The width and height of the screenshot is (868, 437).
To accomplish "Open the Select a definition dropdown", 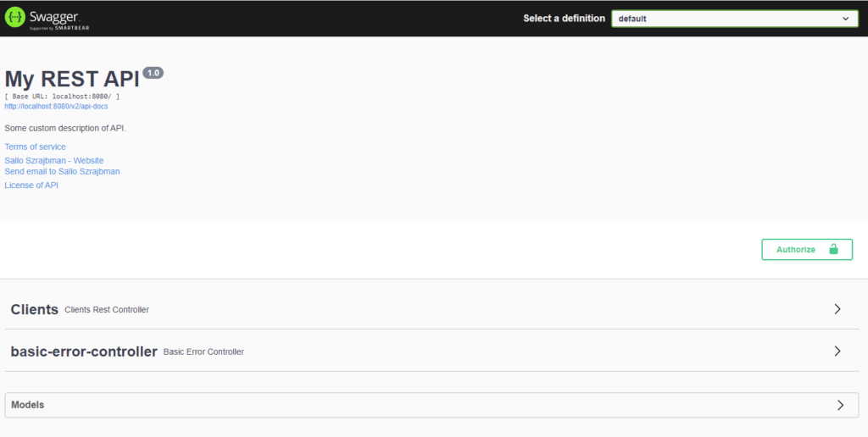I will [x=735, y=19].
